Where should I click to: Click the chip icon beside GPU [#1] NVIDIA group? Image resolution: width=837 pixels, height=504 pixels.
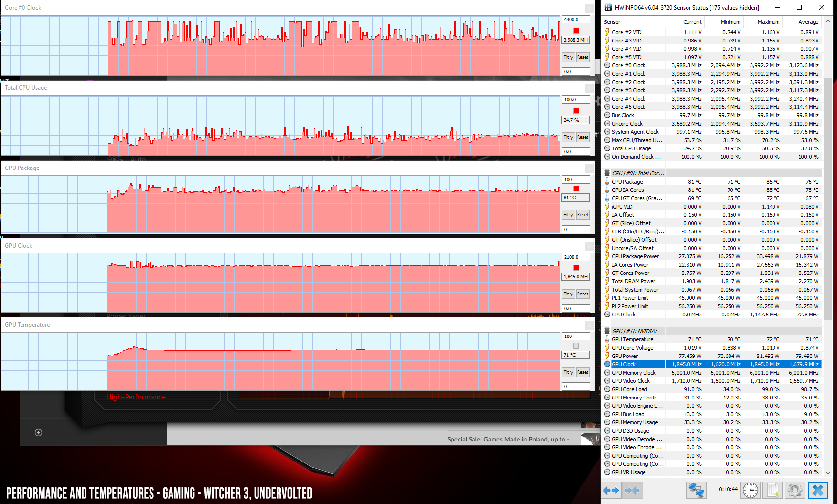[607, 331]
